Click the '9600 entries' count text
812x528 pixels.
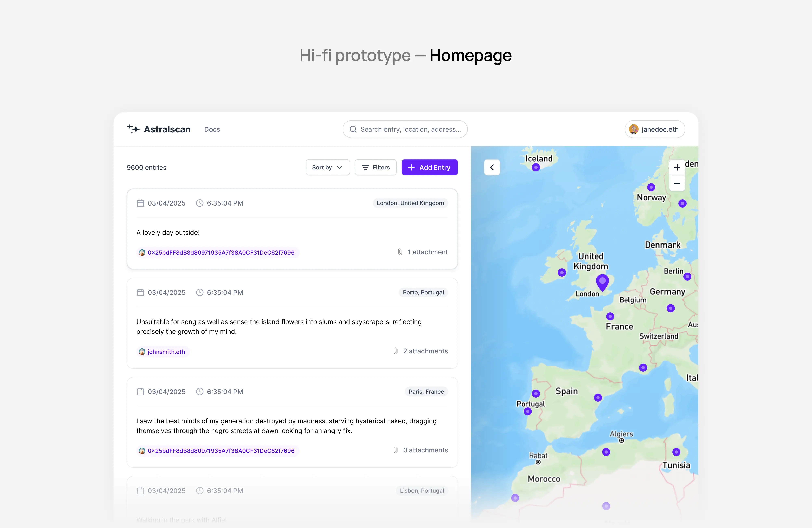tap(146, 167)
